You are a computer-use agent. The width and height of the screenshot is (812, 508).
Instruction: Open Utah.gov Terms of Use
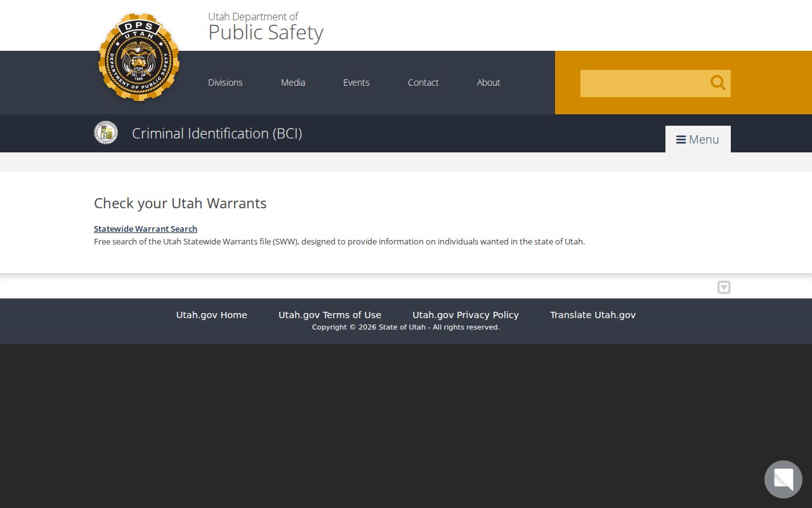tap(330, 315)
